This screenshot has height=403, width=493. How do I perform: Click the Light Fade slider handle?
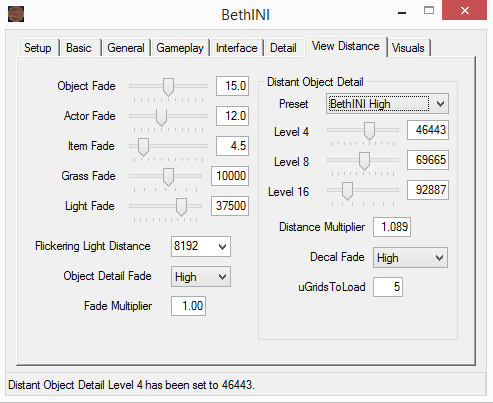pos(181,207)
